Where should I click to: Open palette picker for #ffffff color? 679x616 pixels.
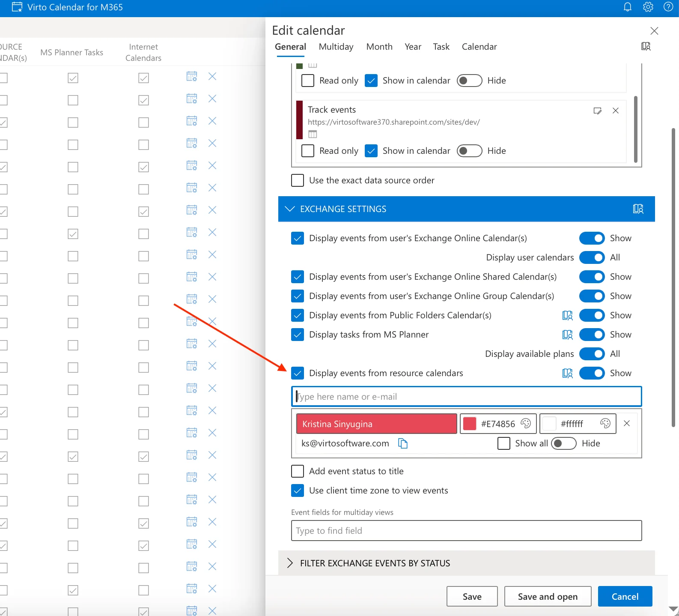point(605,424)
